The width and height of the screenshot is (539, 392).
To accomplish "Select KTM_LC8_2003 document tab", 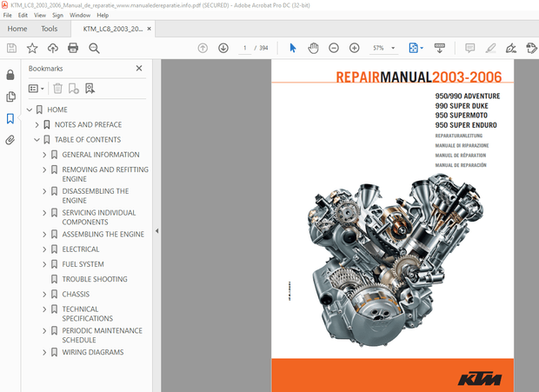I will pyautogui.click(x=113, y=29).
